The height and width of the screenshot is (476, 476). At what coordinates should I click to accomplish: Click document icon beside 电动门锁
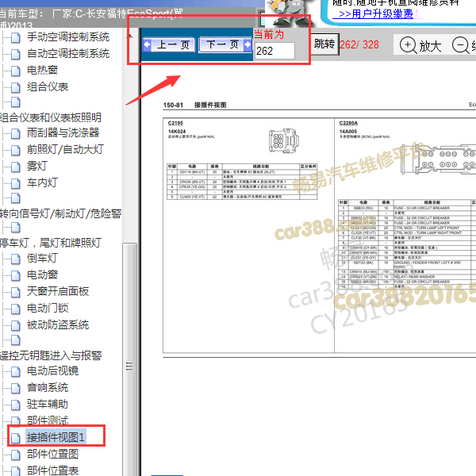[x=16, y=309]
